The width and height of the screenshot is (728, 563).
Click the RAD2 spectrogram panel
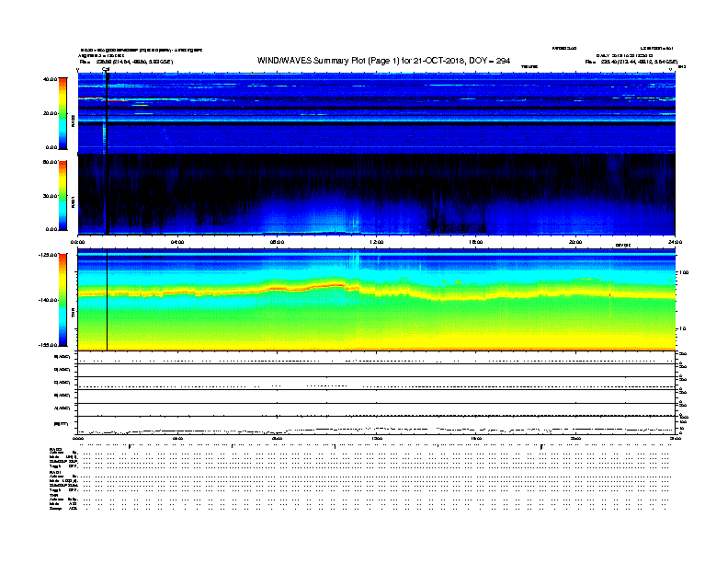click(377, 113)
